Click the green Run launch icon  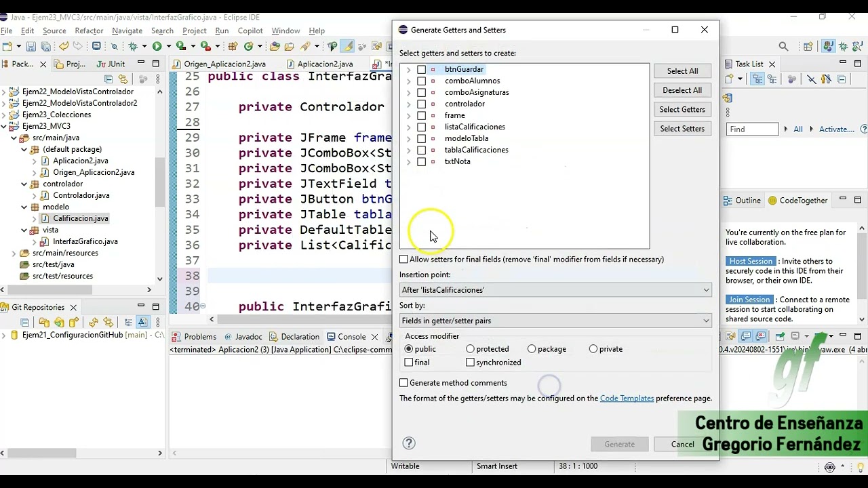click(x=157, y=46)
